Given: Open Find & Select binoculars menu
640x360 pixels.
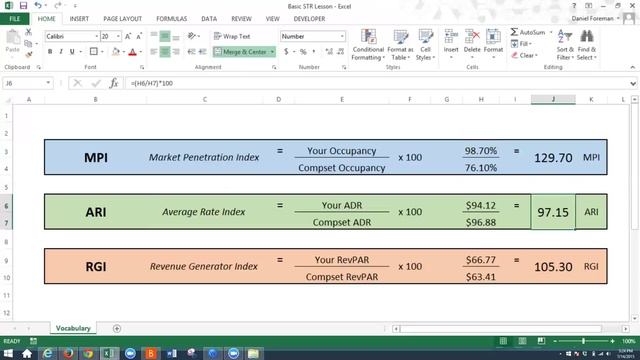Looking at the screenshot, I should coord(587,45).
